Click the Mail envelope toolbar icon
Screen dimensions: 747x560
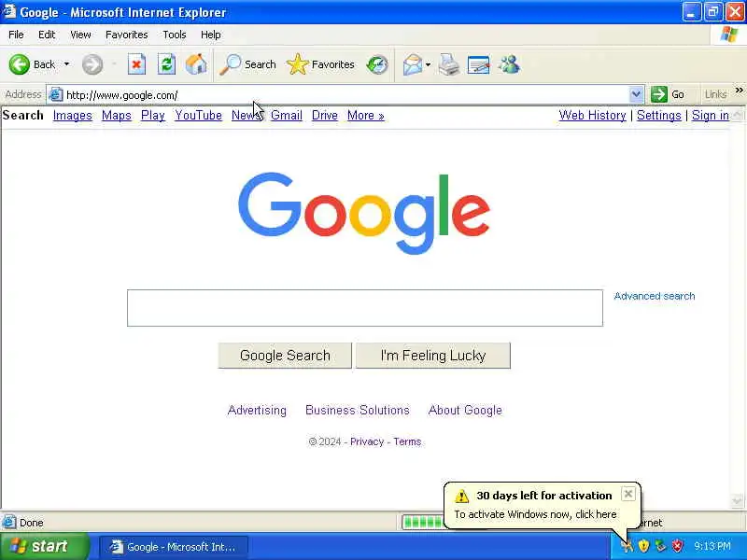point(412,64)
